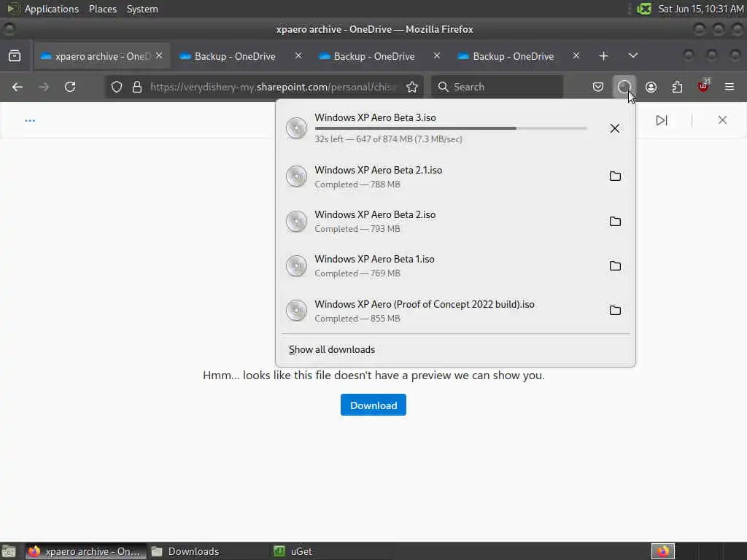
Task: Click the forward navigation arrow
Action: click(x=44, y=87)
